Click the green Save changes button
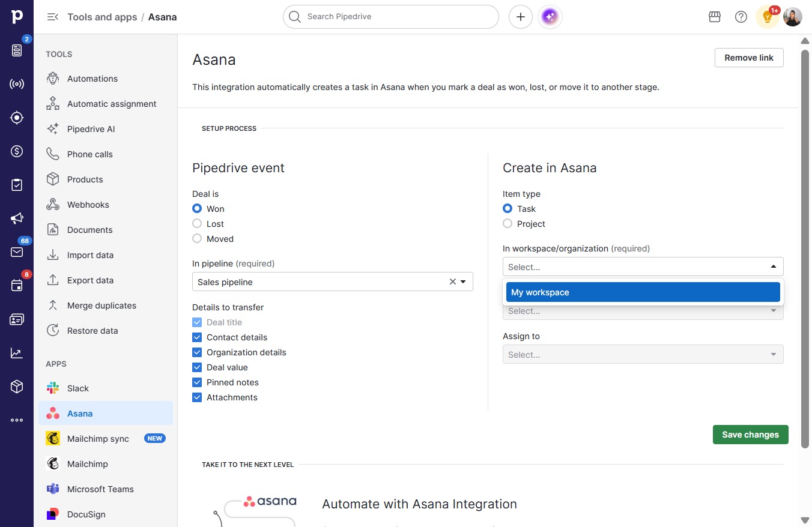812x527 pixels. click(x=750, y=435)
